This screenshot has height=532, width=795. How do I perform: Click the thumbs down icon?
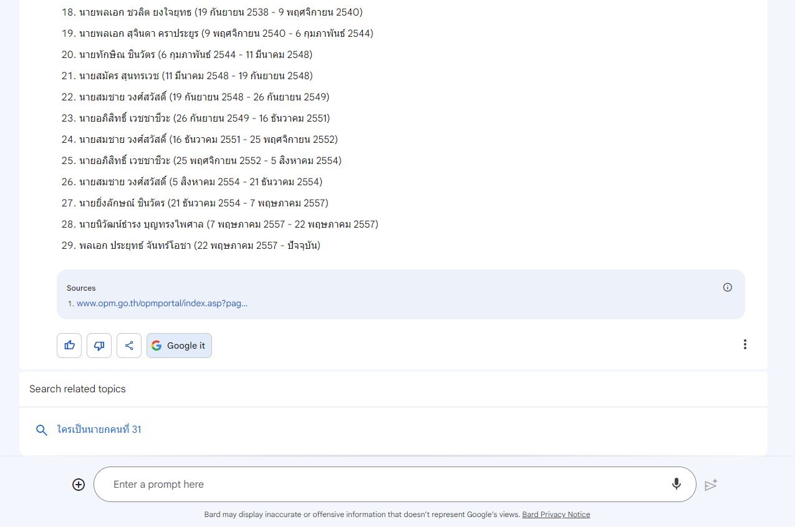(99, 346)
